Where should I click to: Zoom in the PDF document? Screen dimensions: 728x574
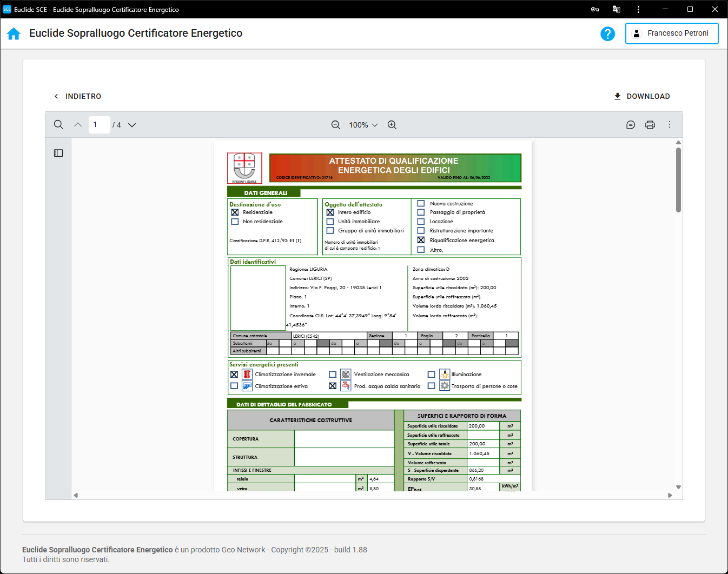392,125
